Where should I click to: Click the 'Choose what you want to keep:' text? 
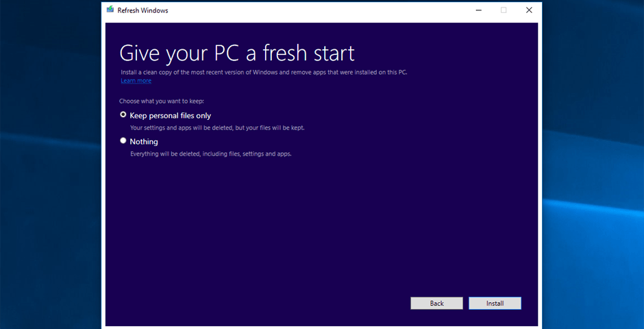tap(162, 101)
